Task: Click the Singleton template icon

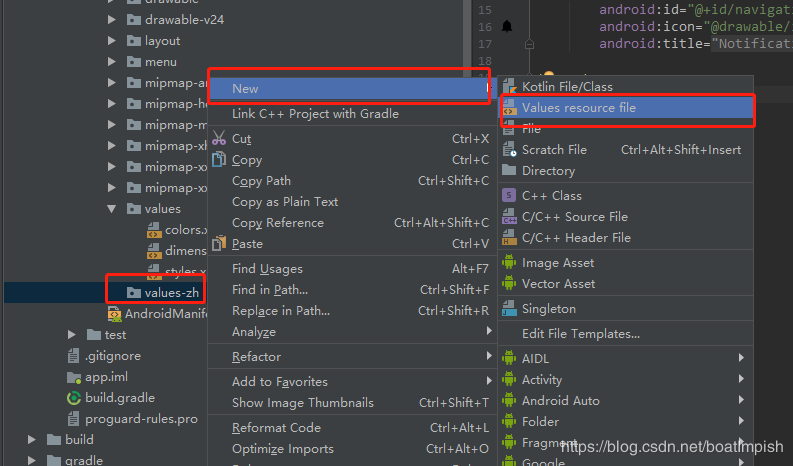Action: (x=509, y=309)
